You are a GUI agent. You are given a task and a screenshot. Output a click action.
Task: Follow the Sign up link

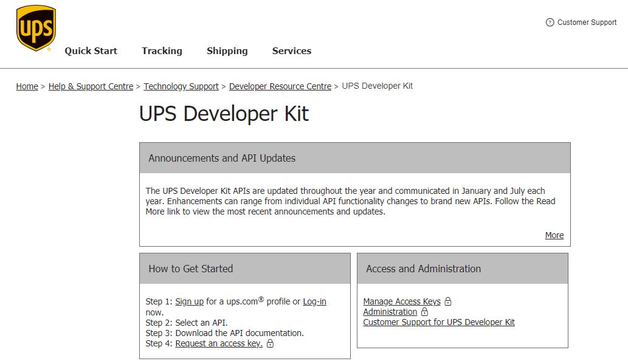click(x=190, y=301)
